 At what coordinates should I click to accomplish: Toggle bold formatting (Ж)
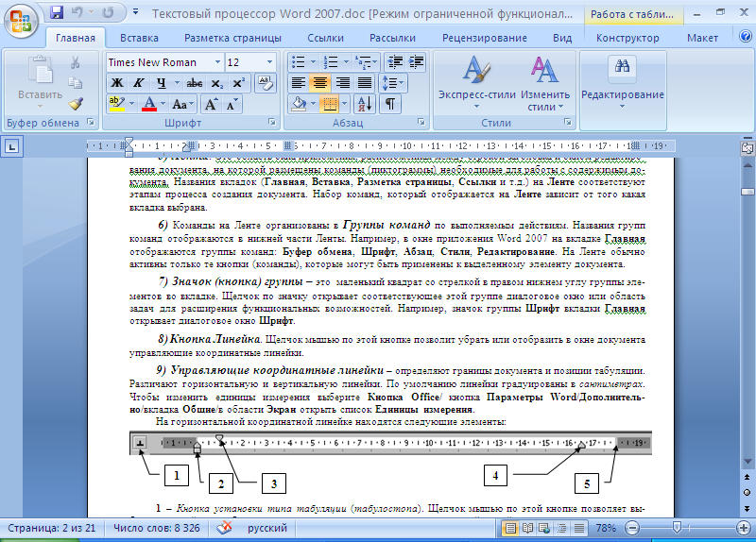pos(117,83)
